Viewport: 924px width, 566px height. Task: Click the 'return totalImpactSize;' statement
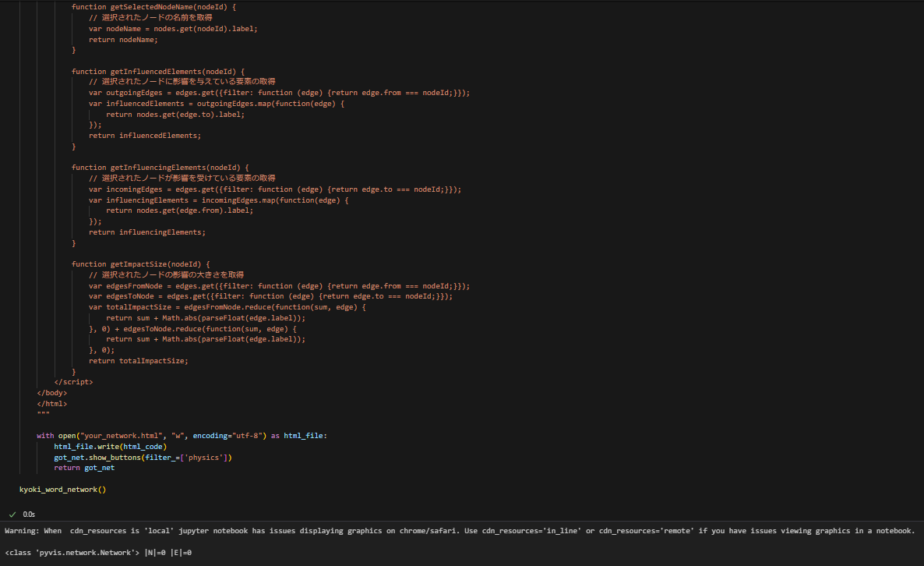point(139,361)
